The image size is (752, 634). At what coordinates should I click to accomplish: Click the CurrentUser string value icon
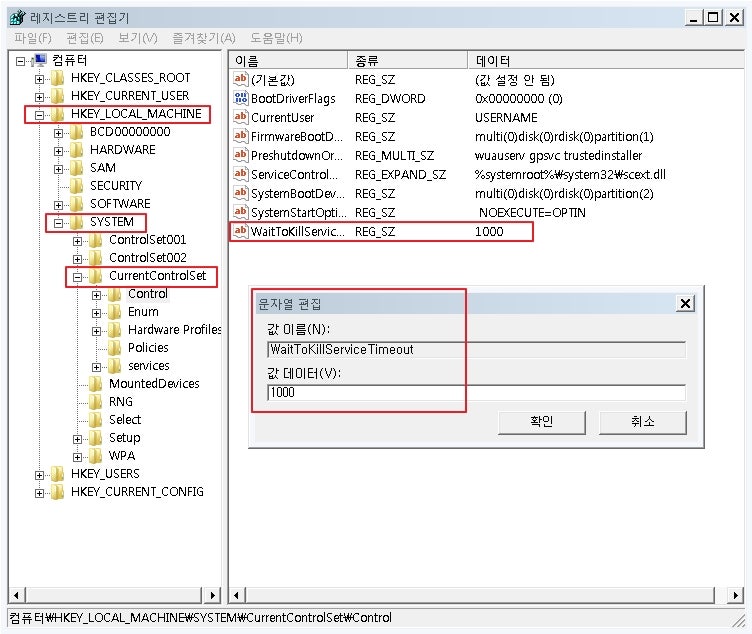(240, 117)
